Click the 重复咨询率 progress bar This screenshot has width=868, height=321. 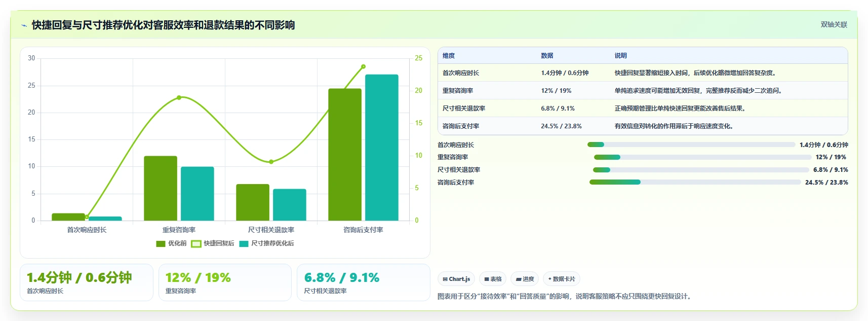(703, 157)
